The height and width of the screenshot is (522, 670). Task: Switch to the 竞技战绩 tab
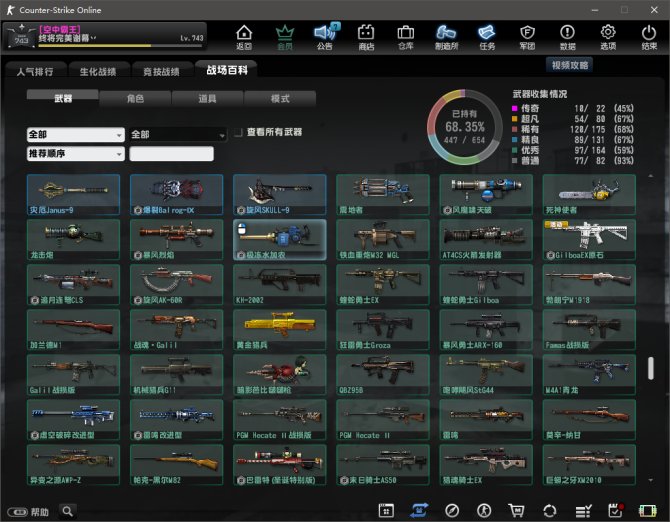[x=161, y=71]
